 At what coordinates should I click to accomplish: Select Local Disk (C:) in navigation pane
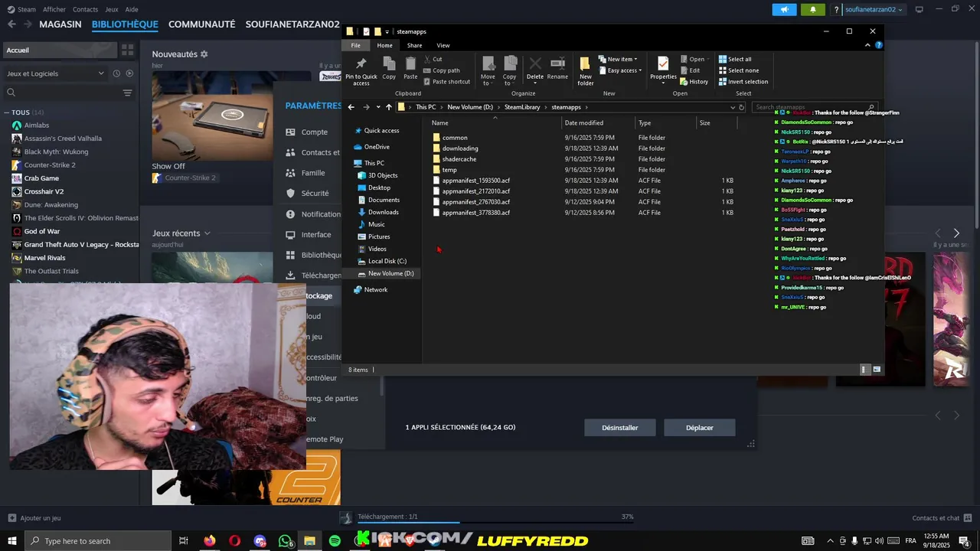(387, 261)
